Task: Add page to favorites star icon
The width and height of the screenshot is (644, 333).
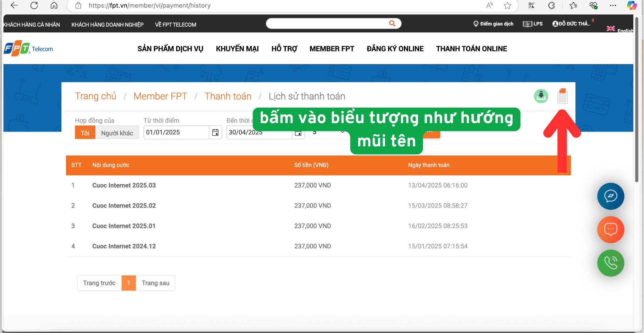Action: pyautogui.click(x=507, y=5)
